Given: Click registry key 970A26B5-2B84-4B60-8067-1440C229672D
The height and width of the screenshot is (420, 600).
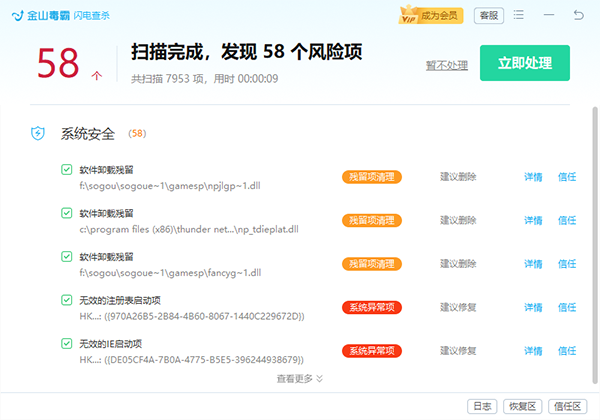Looking at the screenshot, I should [192, 316].
